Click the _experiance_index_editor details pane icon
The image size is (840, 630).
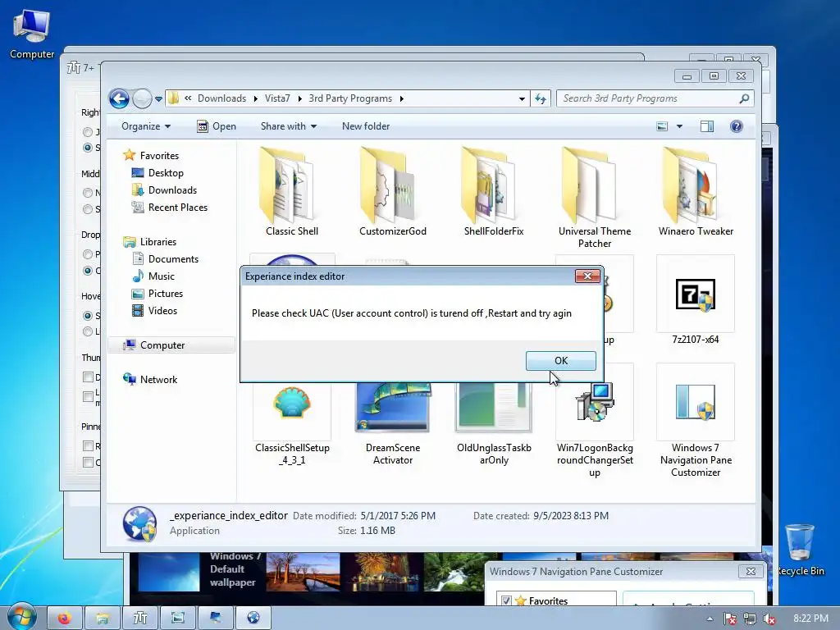[x=139, y=524]
